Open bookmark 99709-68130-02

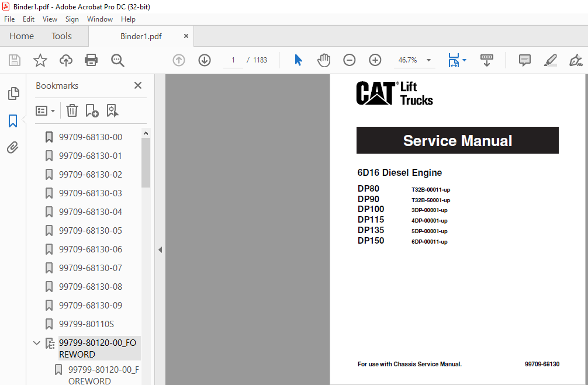[x=91, y=175]
